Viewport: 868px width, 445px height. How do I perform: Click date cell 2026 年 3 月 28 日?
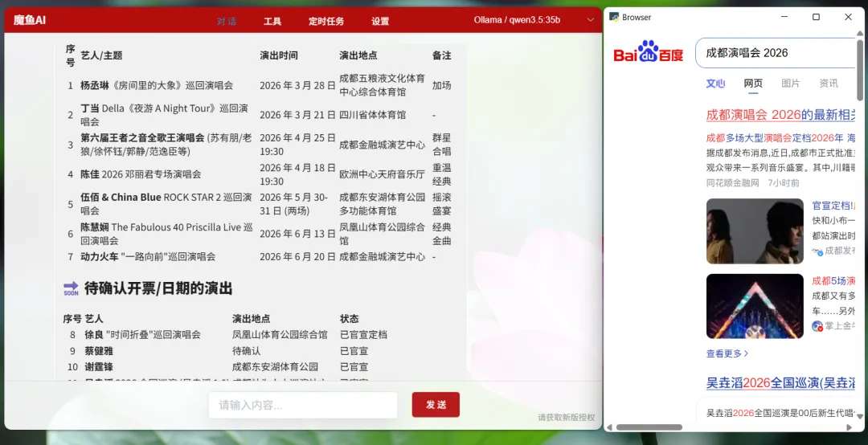pos(297,85)
